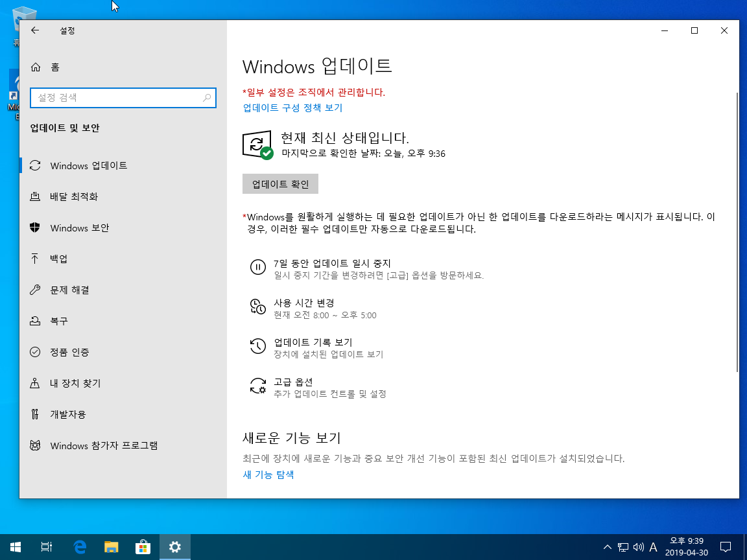Open the Action Center notification icon

point(725,547)
